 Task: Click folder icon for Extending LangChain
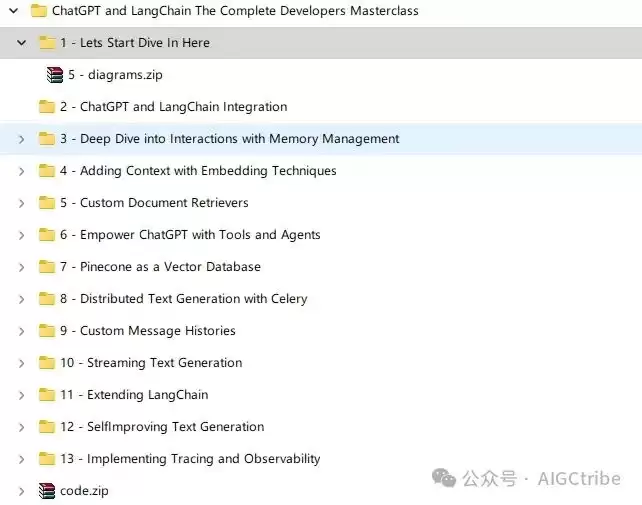click(47, 394)
